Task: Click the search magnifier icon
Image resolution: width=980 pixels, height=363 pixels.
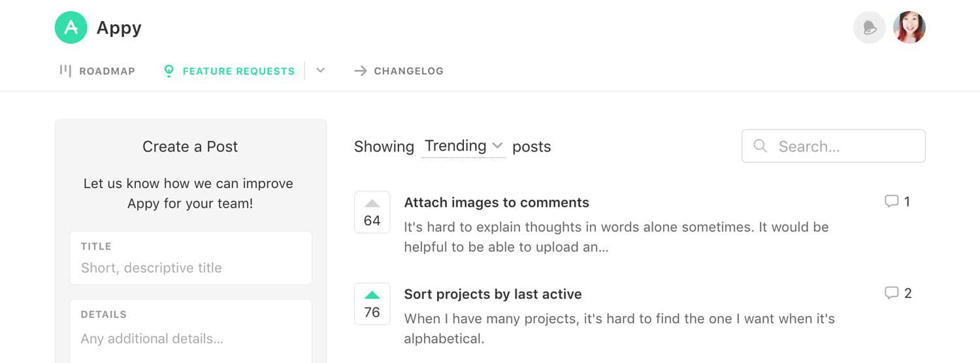Action: (760, 146)
